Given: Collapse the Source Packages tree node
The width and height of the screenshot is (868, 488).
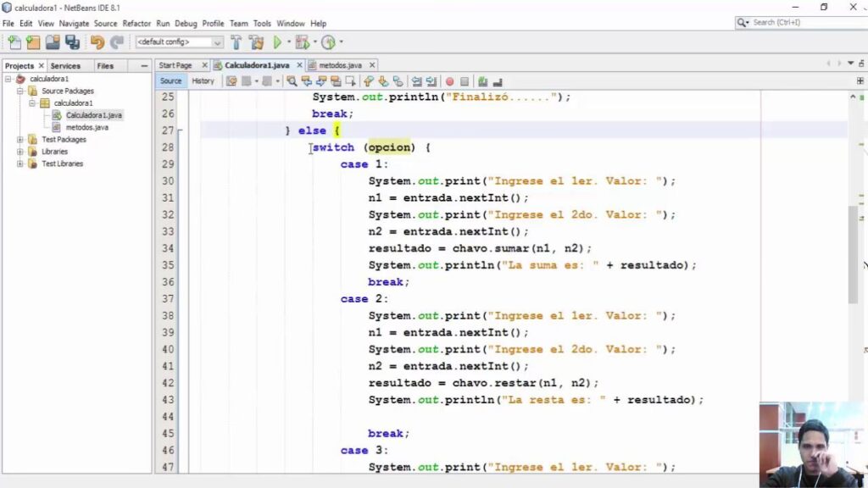Looking at the screenshot, I should pos(20,91).
